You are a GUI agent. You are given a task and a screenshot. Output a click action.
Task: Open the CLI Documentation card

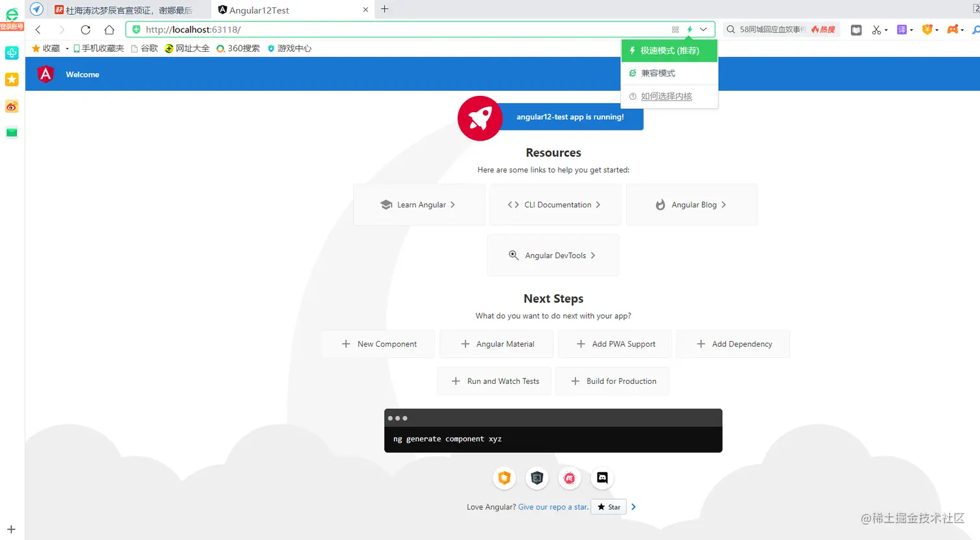[555, 205]
